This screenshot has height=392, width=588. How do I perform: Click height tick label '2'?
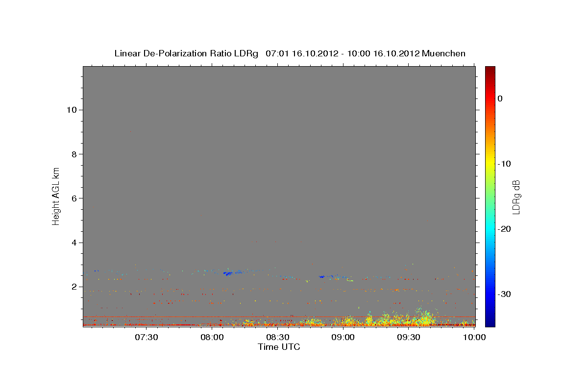coord(74,287)
